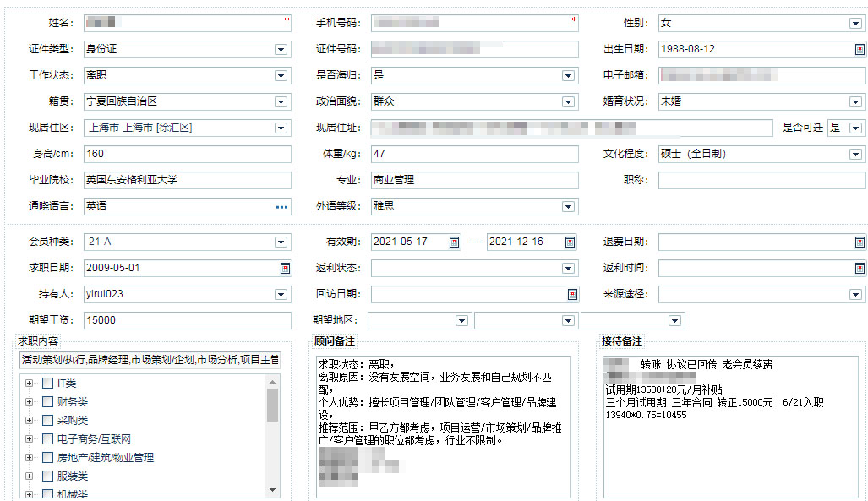Open the 外语等级 dropdown showing 雅思

click(568, 206)
